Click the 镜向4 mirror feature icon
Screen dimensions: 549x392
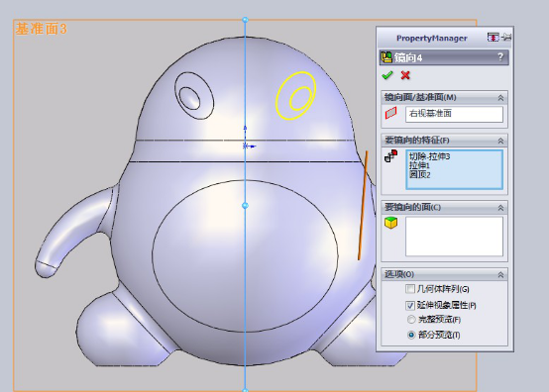pos(386,57)
